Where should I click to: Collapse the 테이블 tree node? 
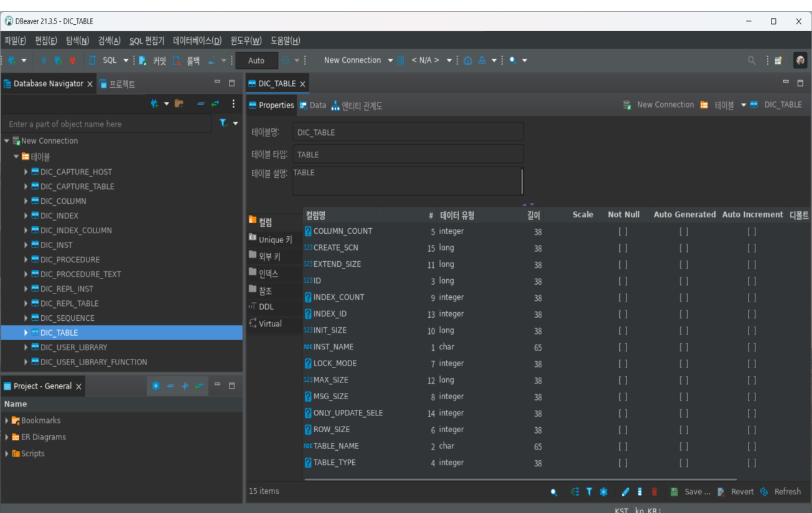pyautogui.click(x=17, y=157)
